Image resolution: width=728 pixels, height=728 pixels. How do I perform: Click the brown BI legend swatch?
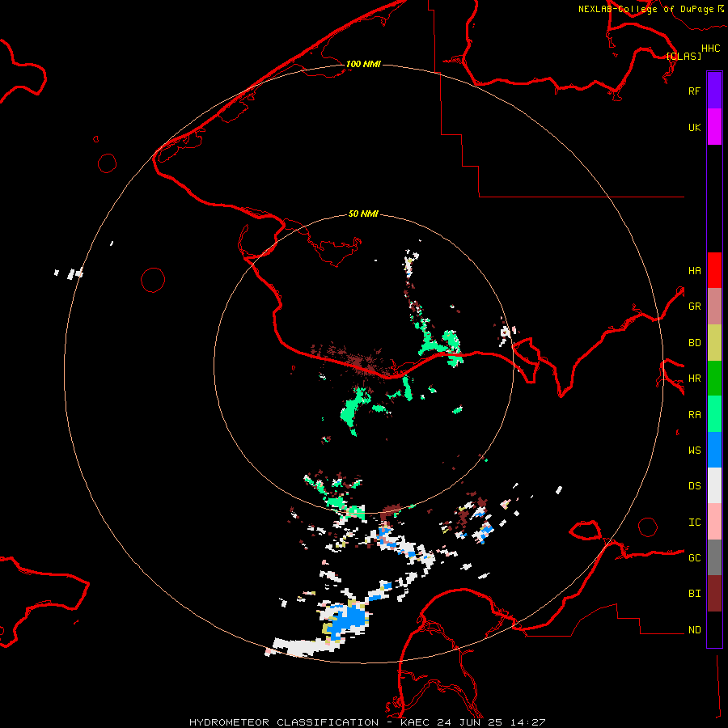(714, 594)
